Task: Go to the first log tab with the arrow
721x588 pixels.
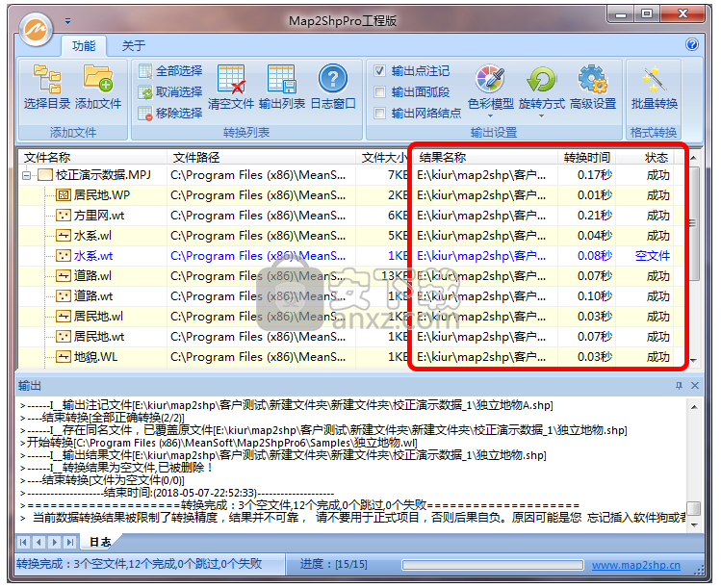Action: [23, 542]
